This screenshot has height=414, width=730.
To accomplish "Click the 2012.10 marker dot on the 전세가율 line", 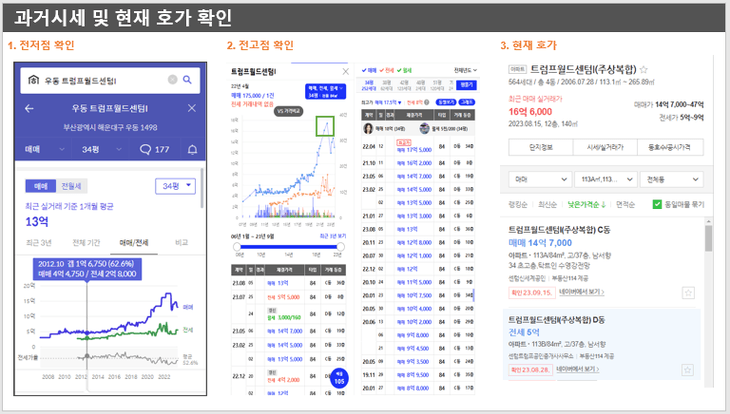I will tap(87, 357).
